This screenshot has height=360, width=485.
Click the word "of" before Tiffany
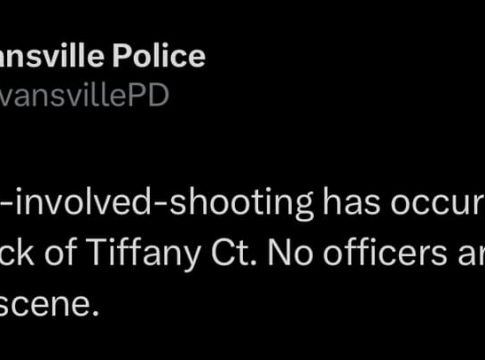(x=61, y=252)
